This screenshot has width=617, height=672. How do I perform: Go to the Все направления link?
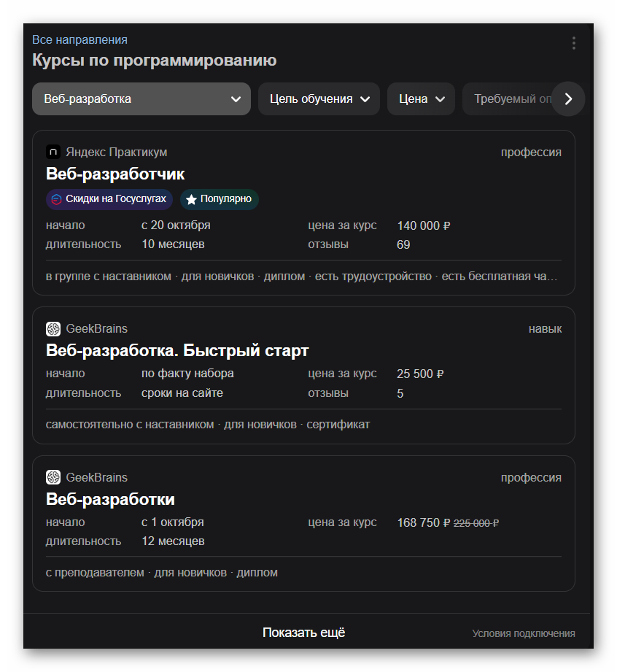click(79, 40)
